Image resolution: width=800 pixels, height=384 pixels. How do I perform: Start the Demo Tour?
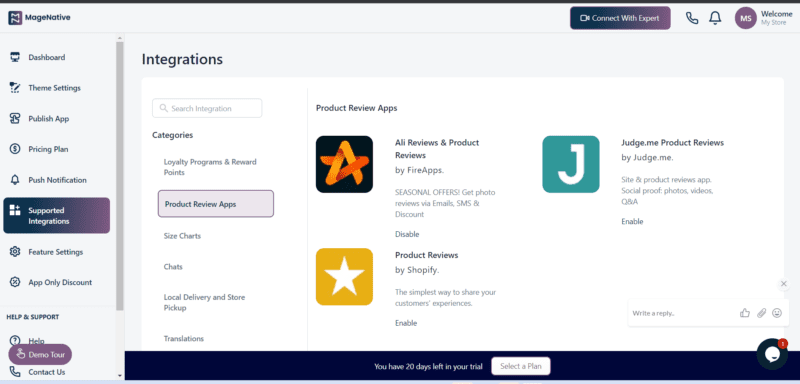tap(40, 354)
